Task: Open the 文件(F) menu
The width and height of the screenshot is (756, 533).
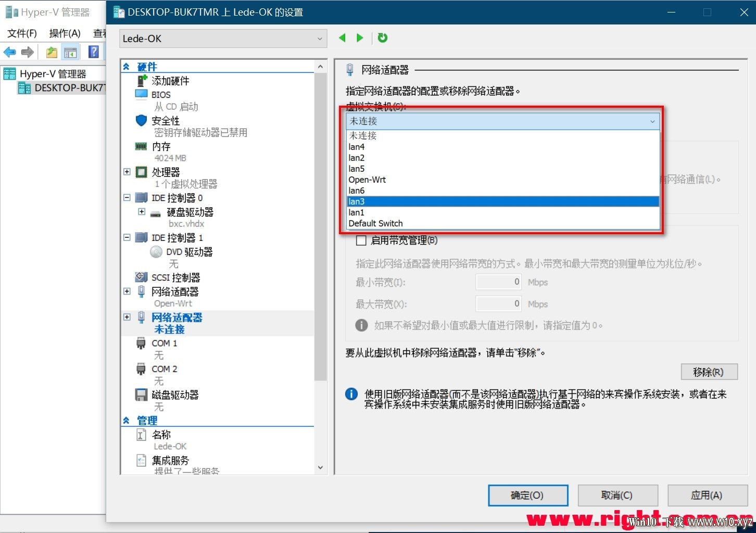Action: (22, 33)
